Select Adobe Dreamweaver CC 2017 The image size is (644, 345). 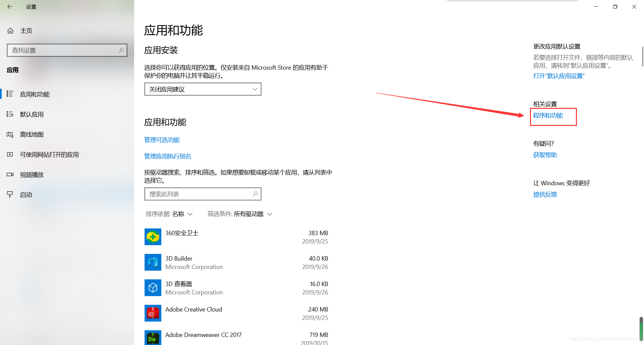pyautogui.click(x=203, y=335)
